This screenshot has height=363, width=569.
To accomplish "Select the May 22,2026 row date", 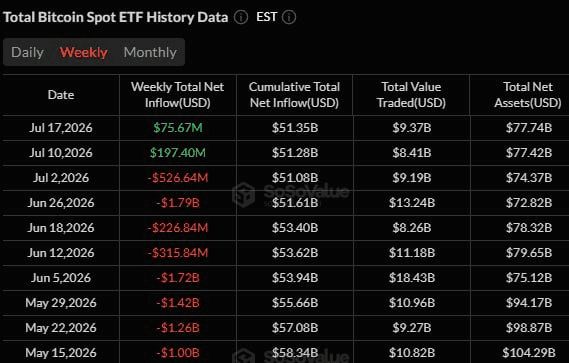I will (x=61, y=328).
